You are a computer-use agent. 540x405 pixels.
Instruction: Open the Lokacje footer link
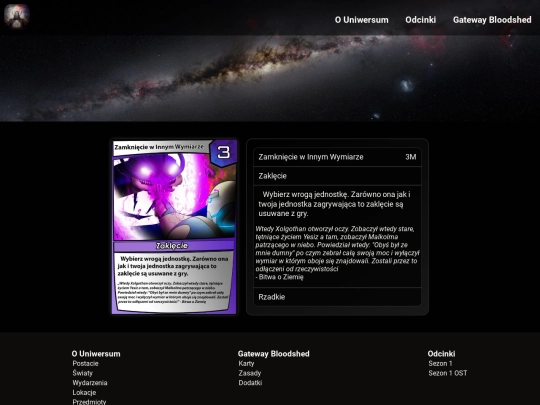tap(84, 392)
